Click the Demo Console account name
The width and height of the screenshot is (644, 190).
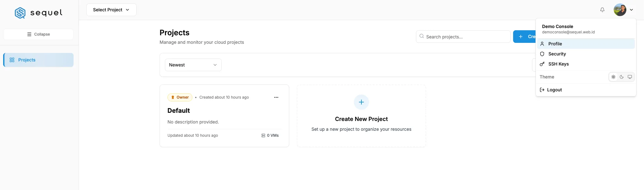[558, 26]
